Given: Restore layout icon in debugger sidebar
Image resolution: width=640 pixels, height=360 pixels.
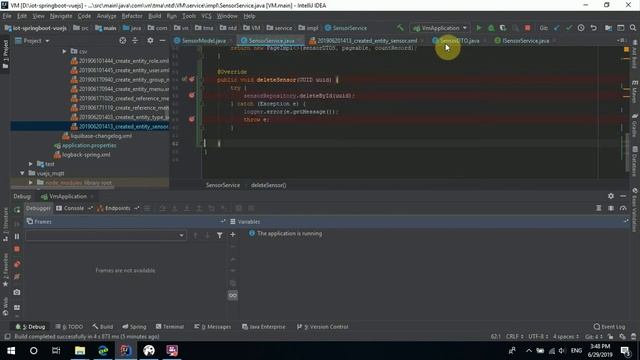Looking at the screenshot, I should [17, 307].
